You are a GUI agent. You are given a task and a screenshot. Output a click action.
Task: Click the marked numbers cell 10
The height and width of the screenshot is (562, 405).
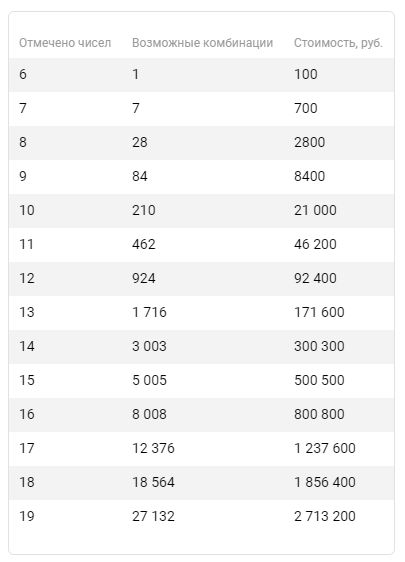tap(27, 210)
